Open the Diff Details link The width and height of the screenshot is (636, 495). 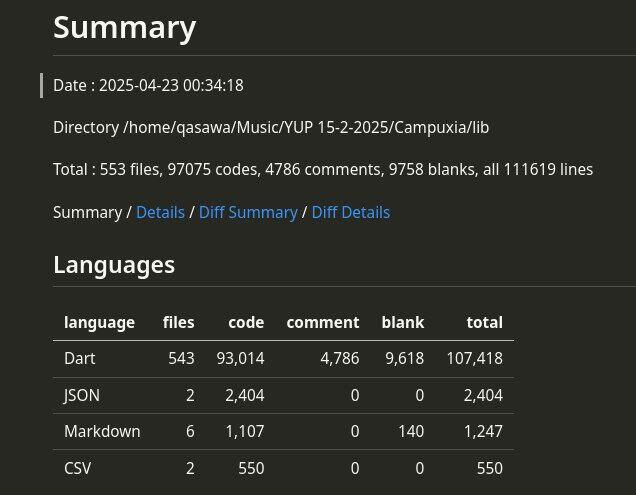tap(350, 212)
